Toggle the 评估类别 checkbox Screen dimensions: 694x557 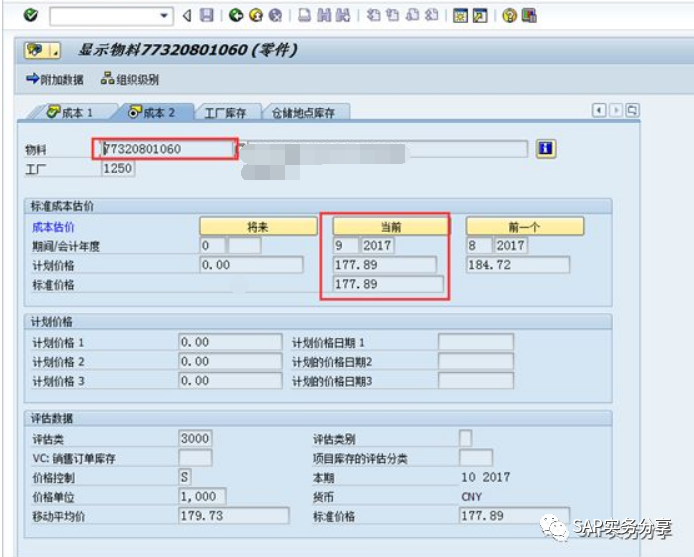pyautogui.click(x=465, y=438)
